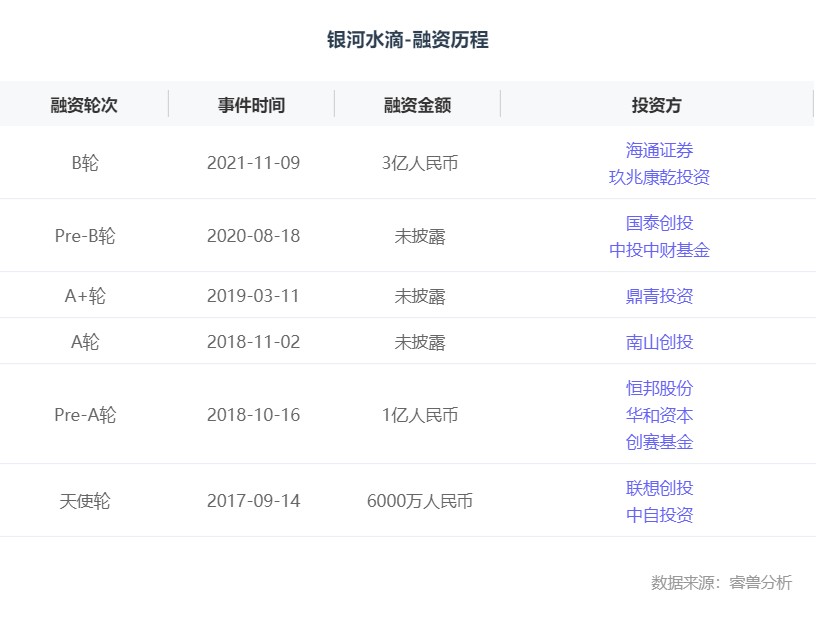
Task: Open investor link 南山创投
Action: 659,342
